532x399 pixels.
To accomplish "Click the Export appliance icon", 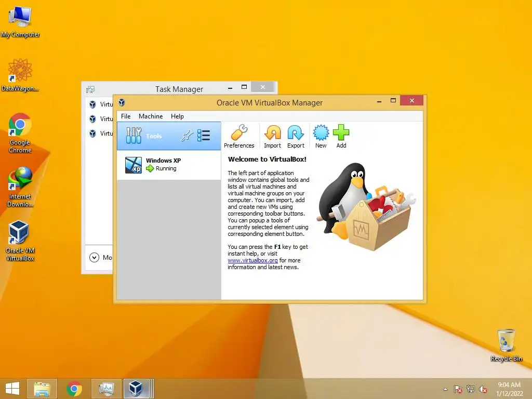I will point(296,137).
